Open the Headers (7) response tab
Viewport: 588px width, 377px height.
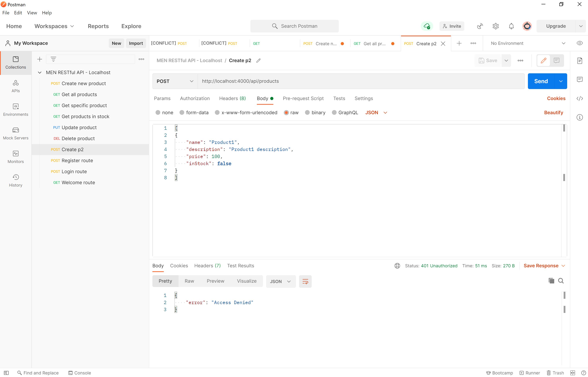coord(207,266)
